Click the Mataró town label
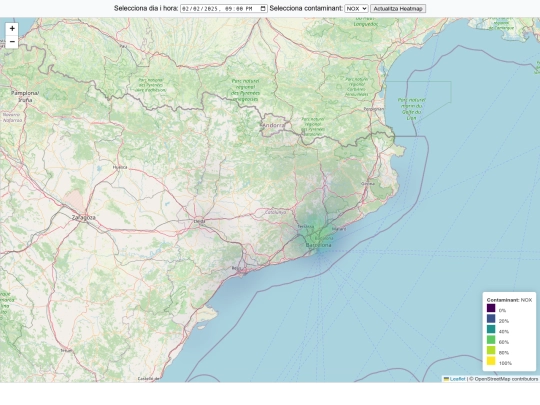Screen dimensions: 540x405 tap(339, 228)
